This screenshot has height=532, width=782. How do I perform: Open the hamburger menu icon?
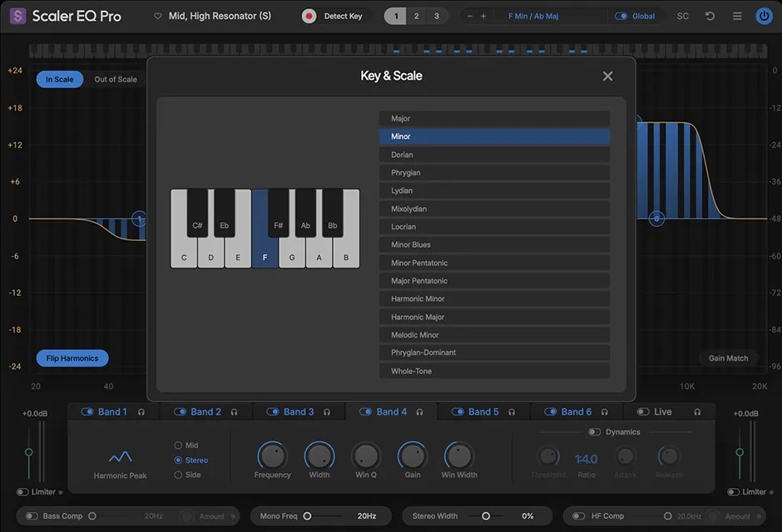(736, 16)
